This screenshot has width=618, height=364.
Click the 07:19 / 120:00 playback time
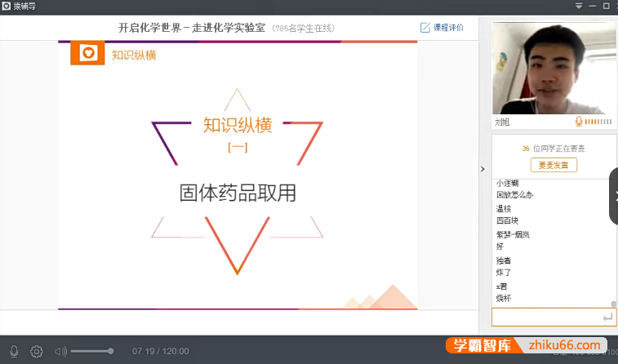160,351
